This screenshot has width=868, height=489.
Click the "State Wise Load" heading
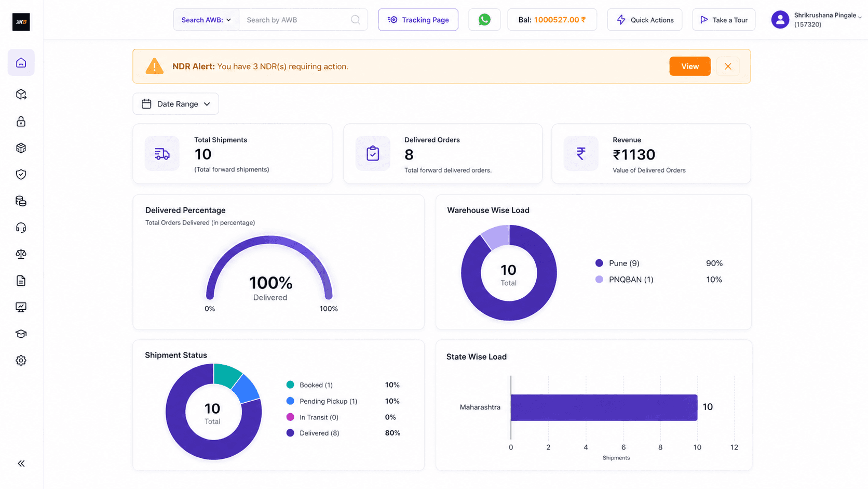tap(477, 357)
